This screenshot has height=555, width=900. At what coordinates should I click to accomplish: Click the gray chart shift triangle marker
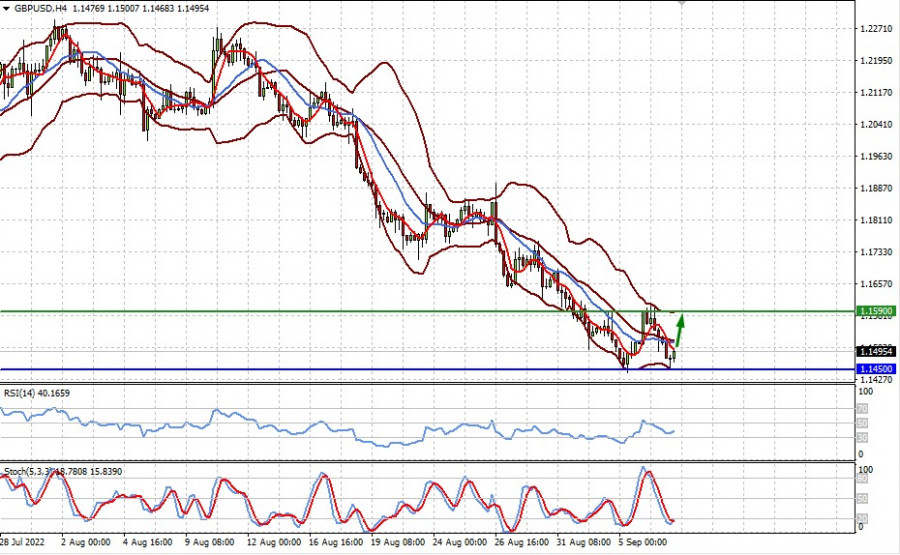click(684, 4)
